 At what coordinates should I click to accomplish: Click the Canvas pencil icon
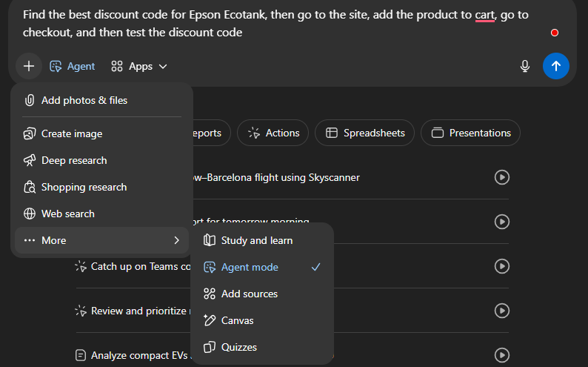point(210,320)
